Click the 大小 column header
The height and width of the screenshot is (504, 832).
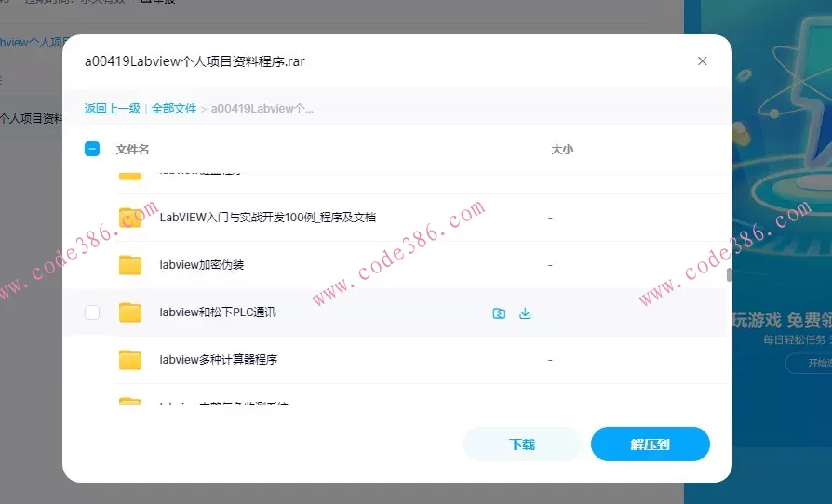[x=562, y=150]
